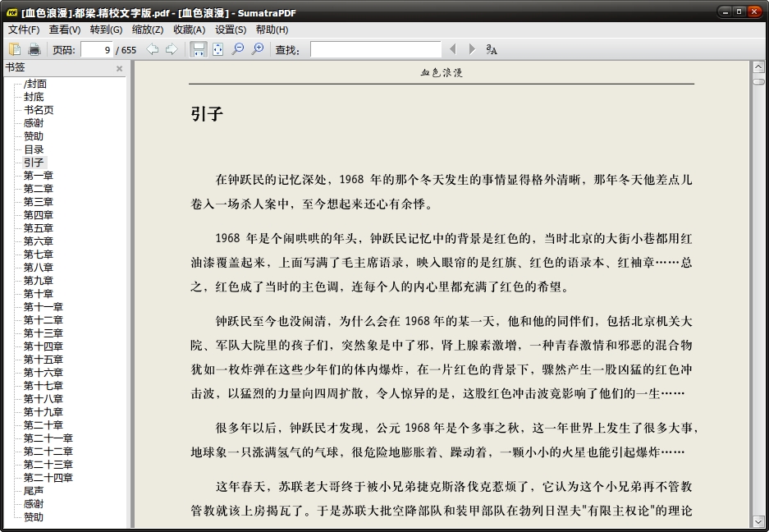Jump to the 第六章 bookmark

(39, 241)
